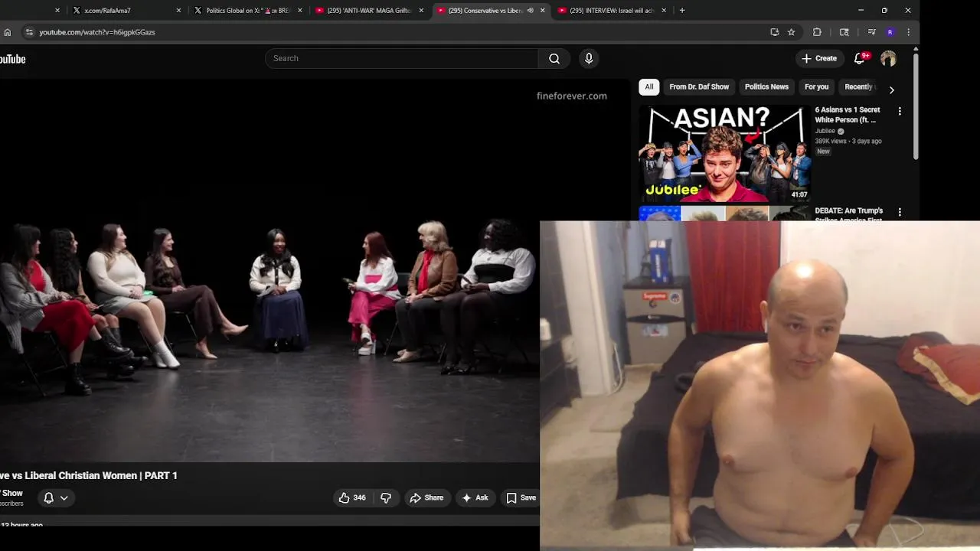This screenshot has height=551, width=980.
Task: Open the Show channel name link
Action: coord(12,494)
